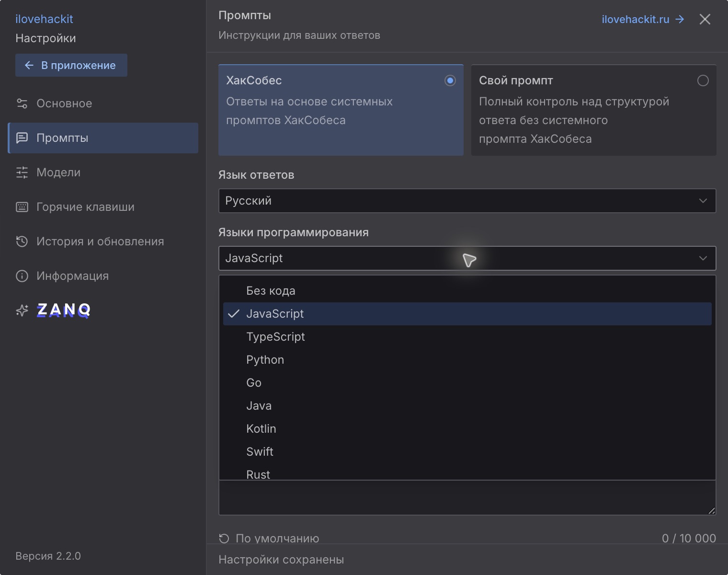
Task: Close the settings panel with the X
Action: (705, 19)
